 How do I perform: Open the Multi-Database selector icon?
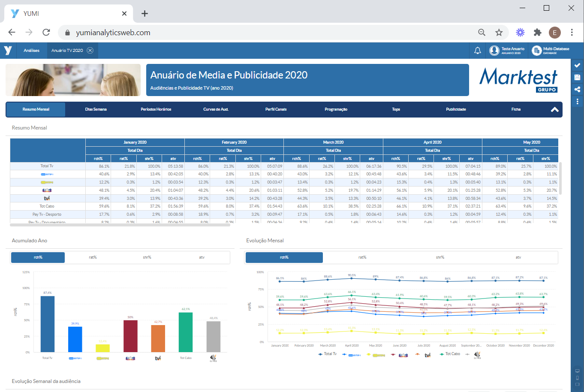[536, 51]
